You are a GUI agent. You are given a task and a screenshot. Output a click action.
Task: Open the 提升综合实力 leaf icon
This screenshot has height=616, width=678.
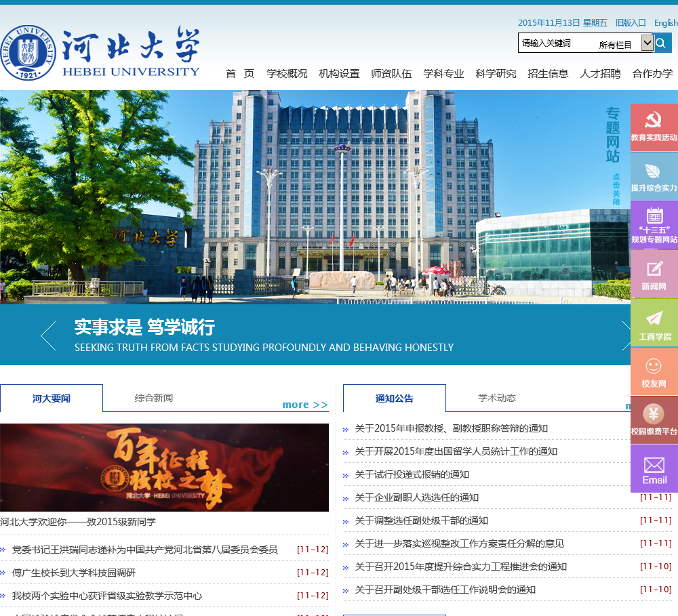[x=654, y=177]
